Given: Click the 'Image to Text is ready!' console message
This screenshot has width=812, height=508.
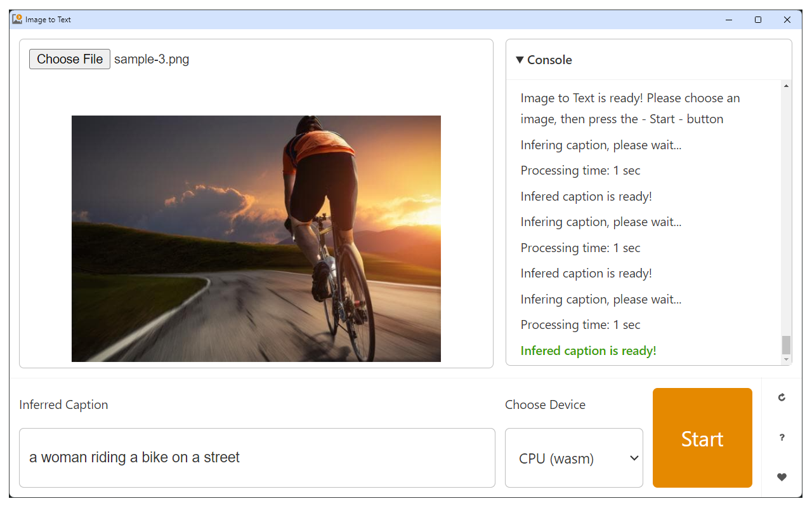Looking at the screenshot, I should coord(631,109).
